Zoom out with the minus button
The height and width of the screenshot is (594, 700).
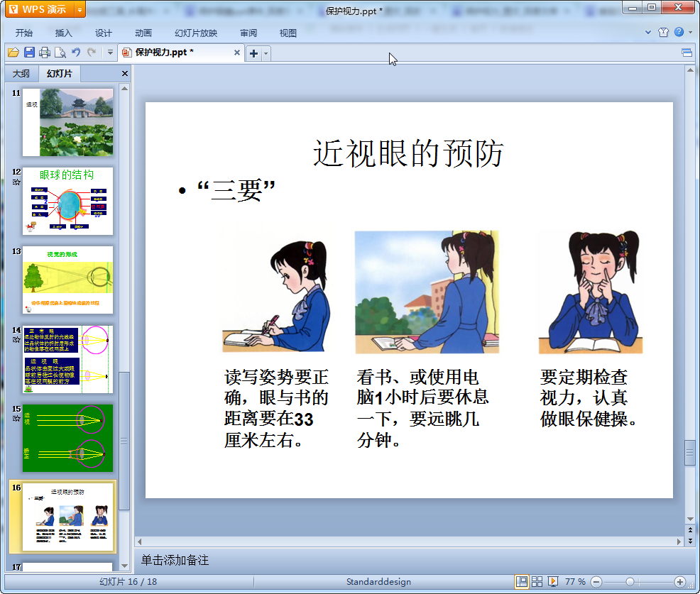pos(596,581)
